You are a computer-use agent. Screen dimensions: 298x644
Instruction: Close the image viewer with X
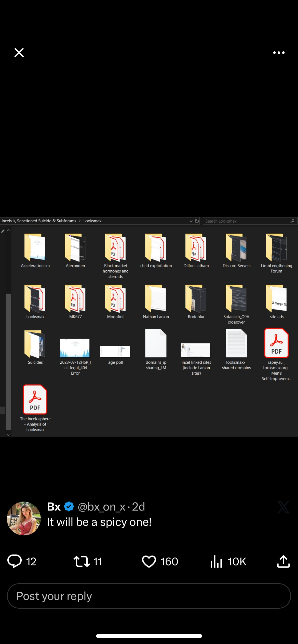pyautogui.click(x=19, y=53)
